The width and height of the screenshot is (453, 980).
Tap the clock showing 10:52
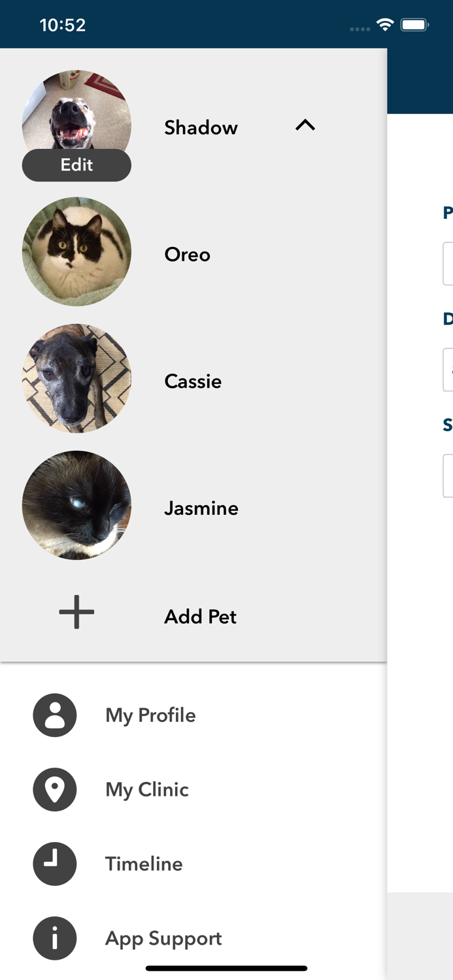[x=63, y=24]
